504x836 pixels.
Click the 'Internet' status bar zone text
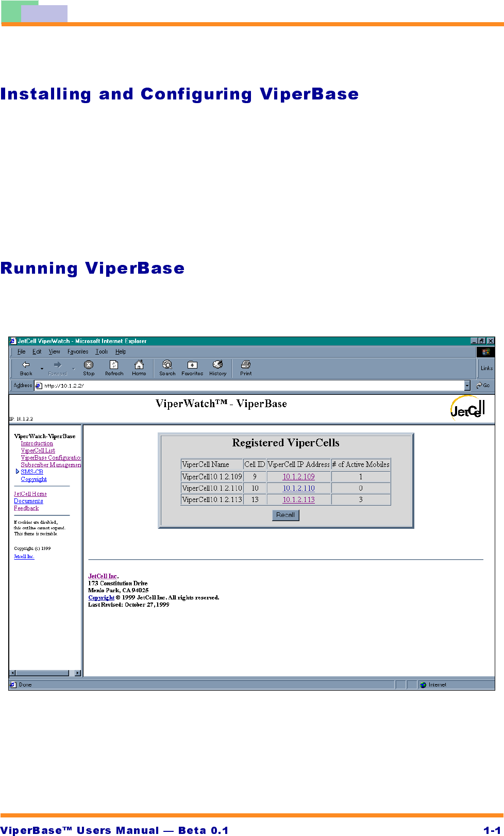(437, 685)
